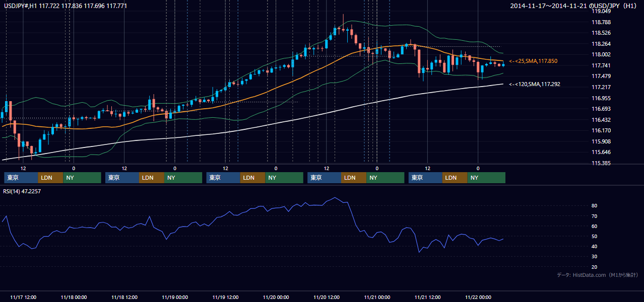
Task: Choose the NY session block for 11/20
Action: (385, 178)
